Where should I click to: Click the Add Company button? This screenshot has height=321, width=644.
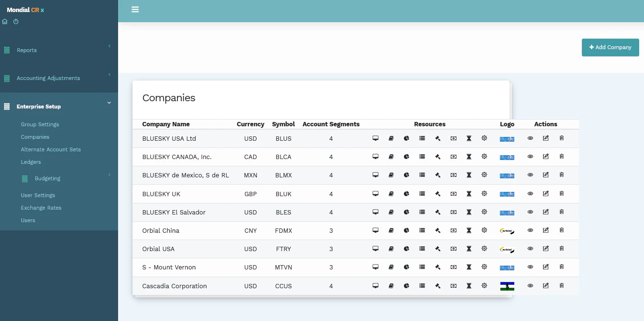[610, 47]
